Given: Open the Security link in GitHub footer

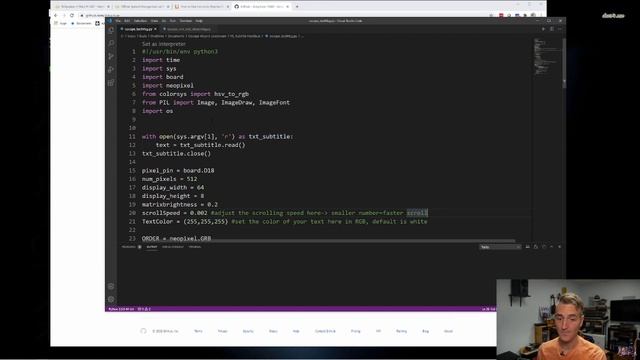Looking at the screenshot, I should click(248, 331).
